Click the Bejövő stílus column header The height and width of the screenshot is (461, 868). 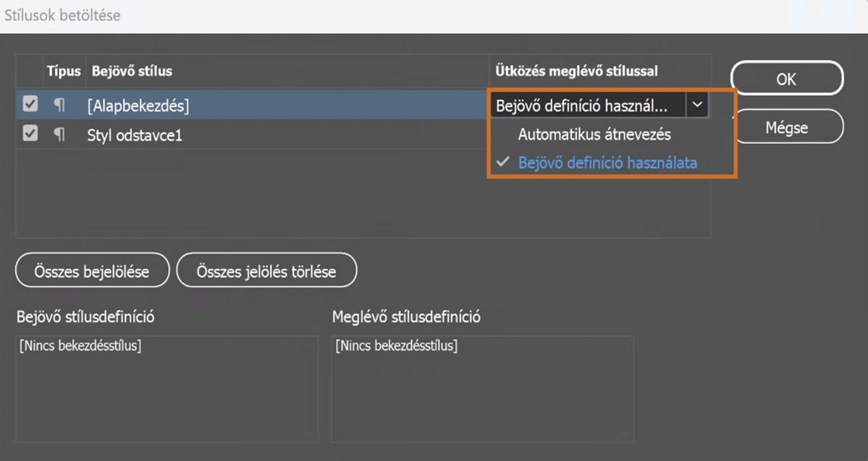point(132,71)
